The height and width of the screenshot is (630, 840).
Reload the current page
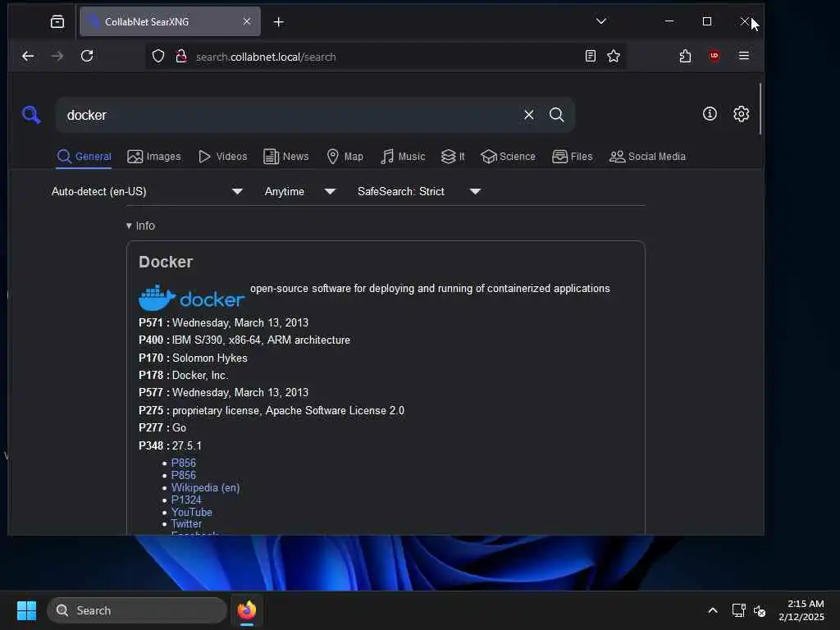(87, 56)
